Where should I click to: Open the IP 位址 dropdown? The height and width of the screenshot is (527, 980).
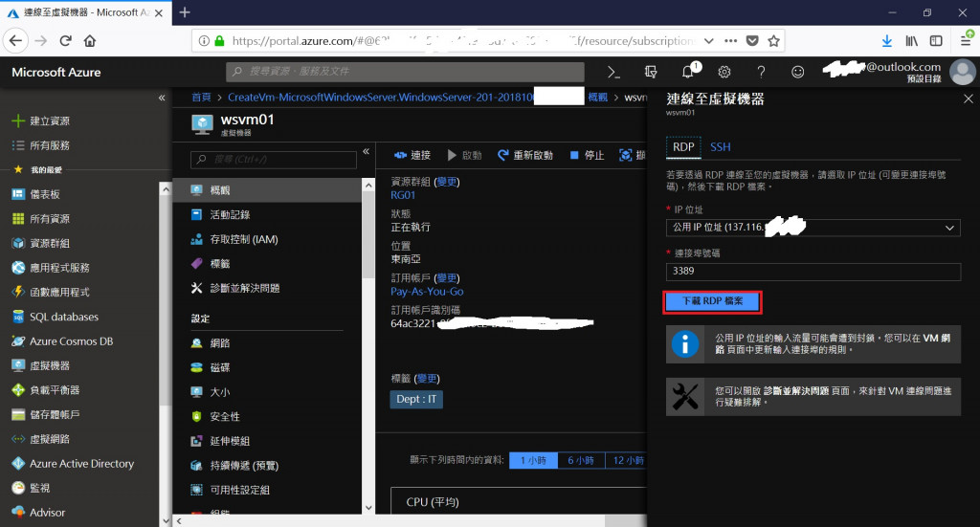coord(813,228)
